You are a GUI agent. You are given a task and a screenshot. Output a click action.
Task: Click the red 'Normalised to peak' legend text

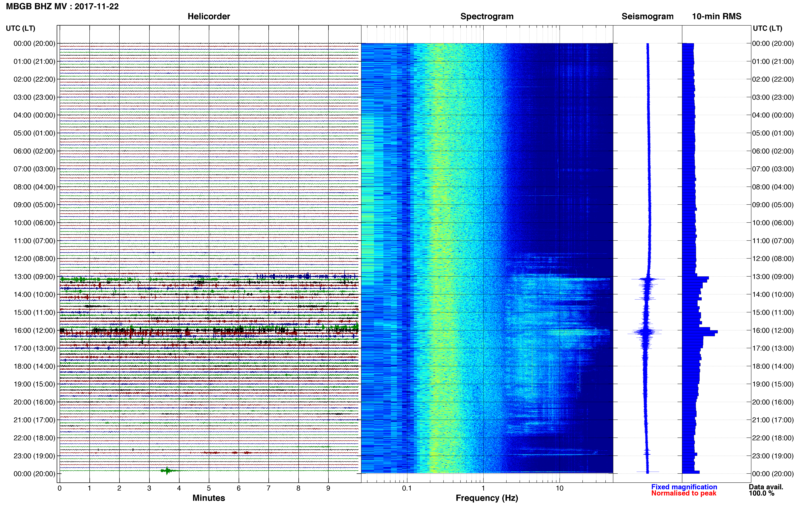[x=684, y=493]
